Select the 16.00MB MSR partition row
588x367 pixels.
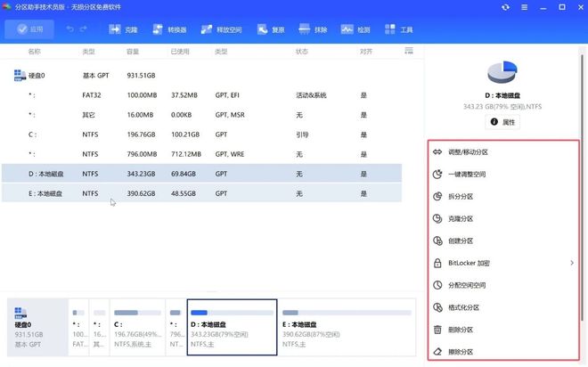point(201,115)
